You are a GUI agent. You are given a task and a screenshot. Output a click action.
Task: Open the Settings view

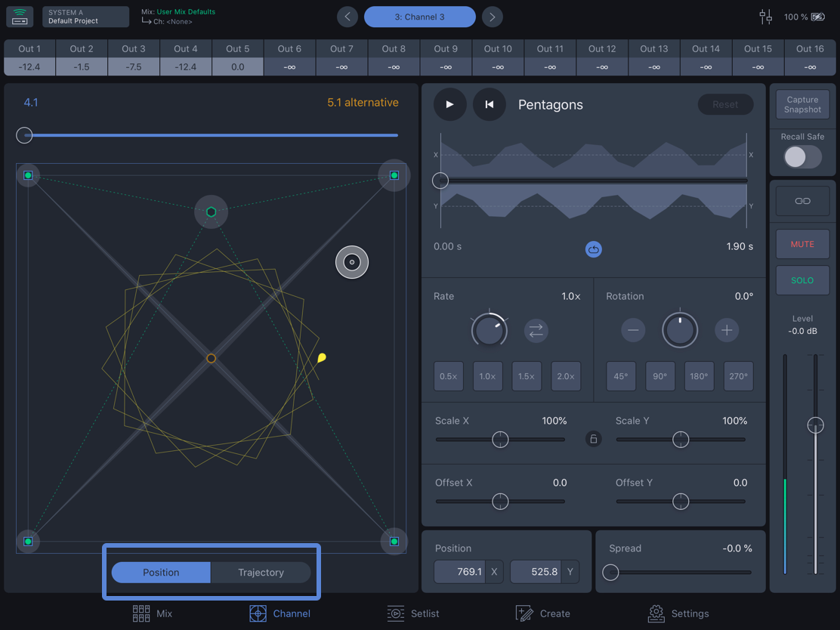[x=678, y=613]
